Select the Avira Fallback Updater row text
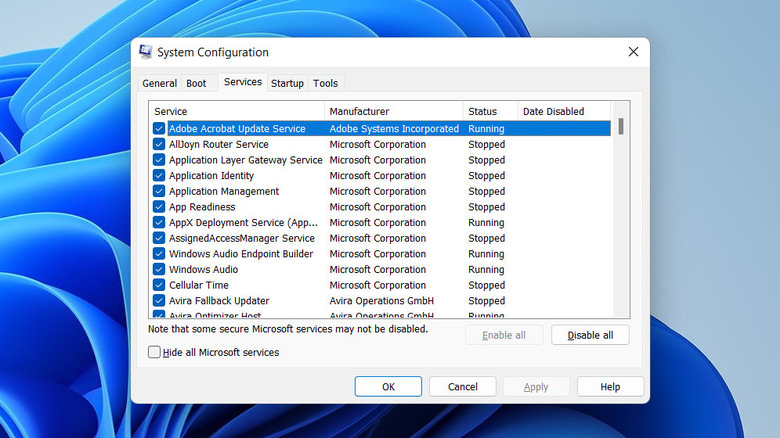780x438 pixels. click(x=219, y=301)
